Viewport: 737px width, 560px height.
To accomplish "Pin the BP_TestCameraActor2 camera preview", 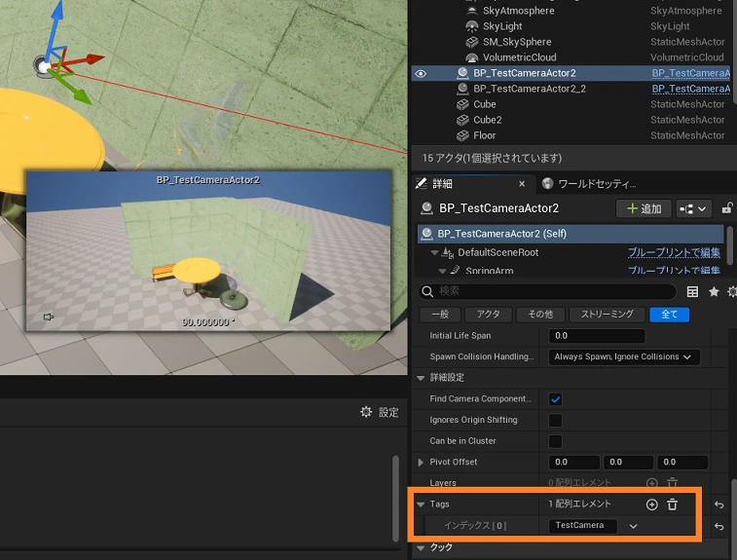I will coord(49,317).
